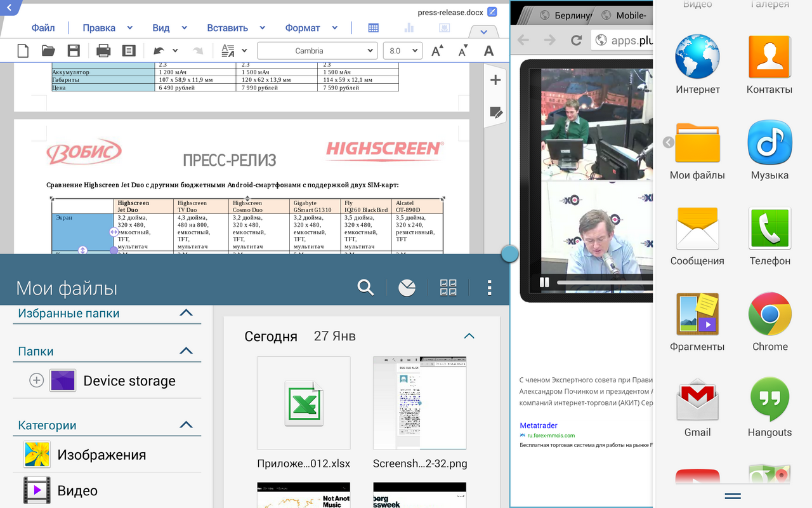Open the Приложе...012.xlsx file thumbnail

[x=303, y=403]
